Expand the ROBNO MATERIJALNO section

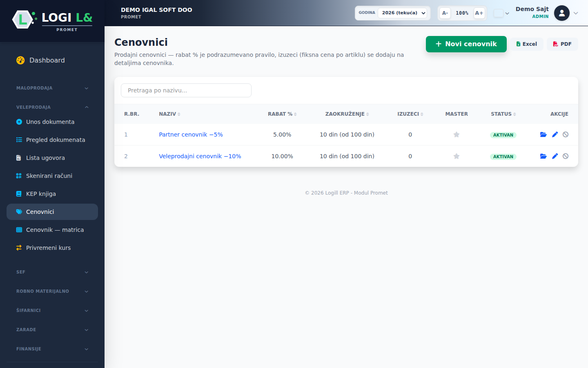pos(52,291)
